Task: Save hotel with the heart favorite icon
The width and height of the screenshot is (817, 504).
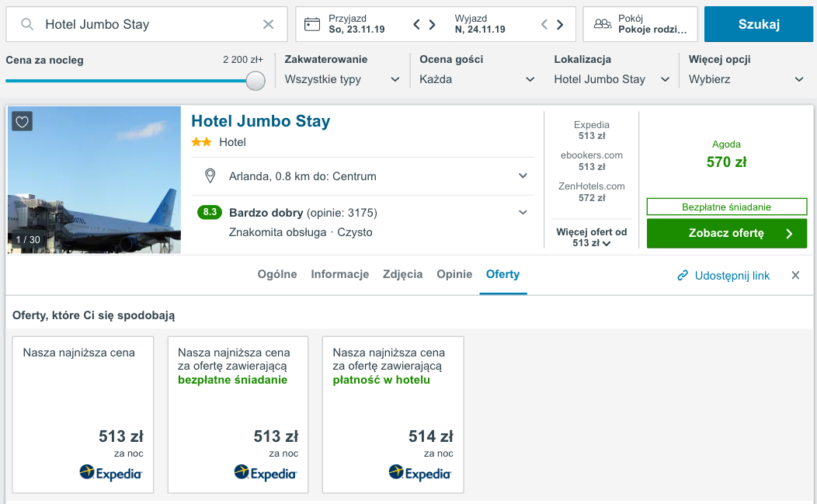Action: coord(22,121)
